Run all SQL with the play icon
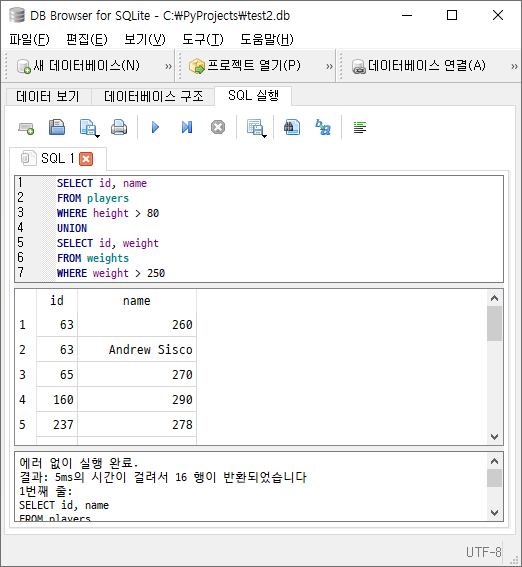 [x=155, y=127]
